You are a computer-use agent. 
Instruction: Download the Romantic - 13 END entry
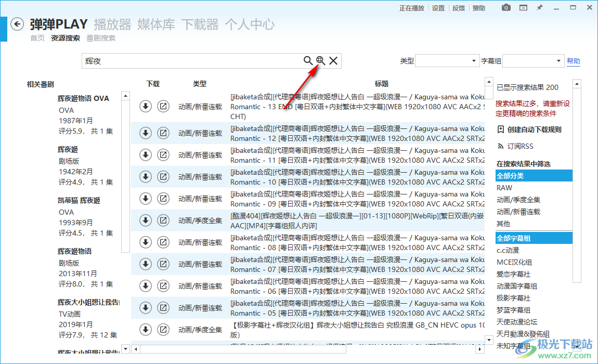145,107
